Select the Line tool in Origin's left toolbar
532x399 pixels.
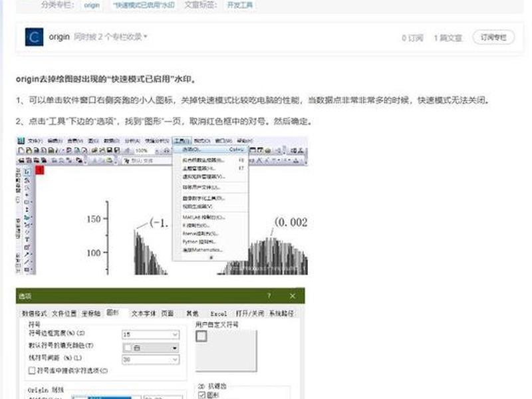pos(27,262)
